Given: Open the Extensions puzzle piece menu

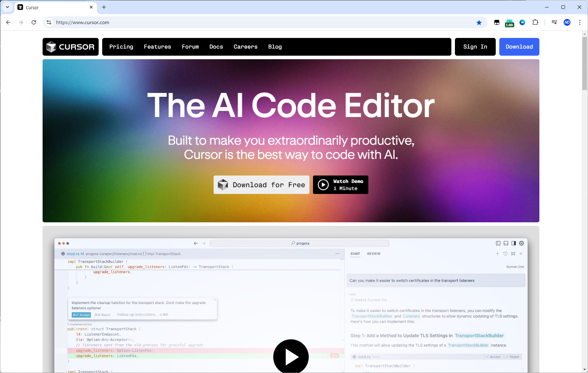Looking at the screenshot, I should (x=535, y=22).
